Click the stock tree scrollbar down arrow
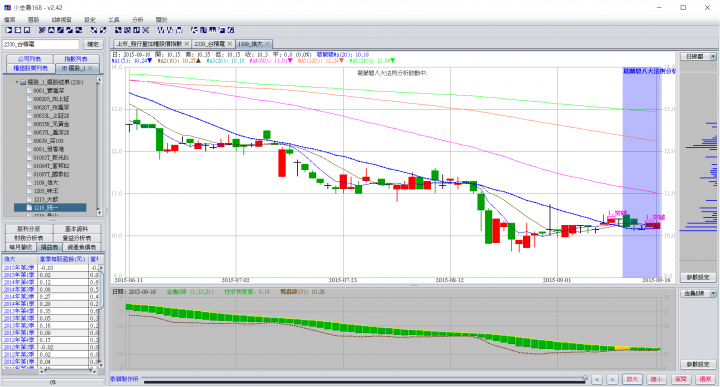 click(x=99, y=213)
